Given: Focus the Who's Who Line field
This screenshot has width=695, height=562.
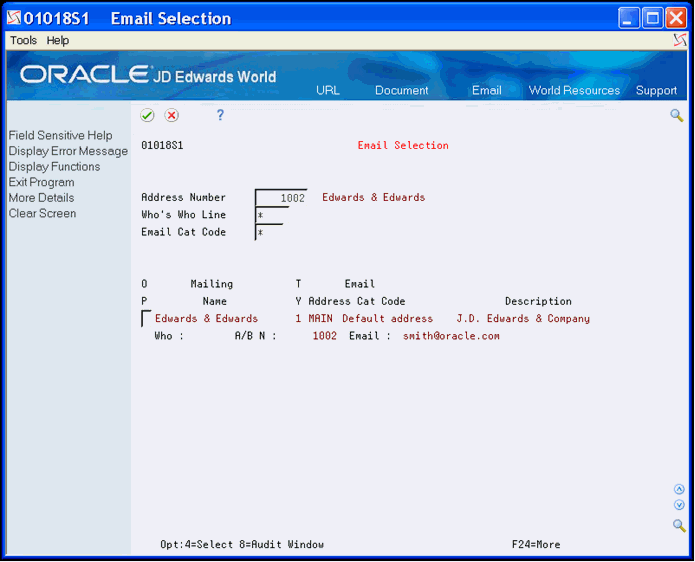Looking at the screenshot, I should click(272, 215).
